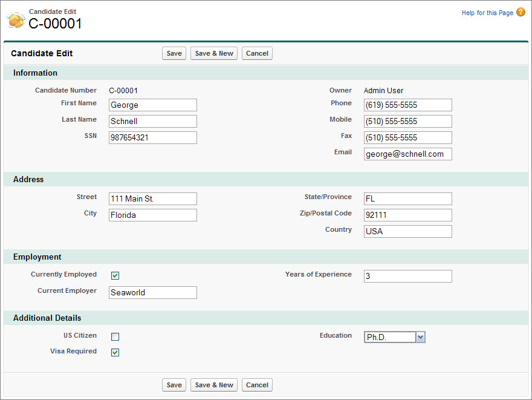Click the Mobile number field
The width and height of the screenshot is (532, 400).
tap(408, 121)
